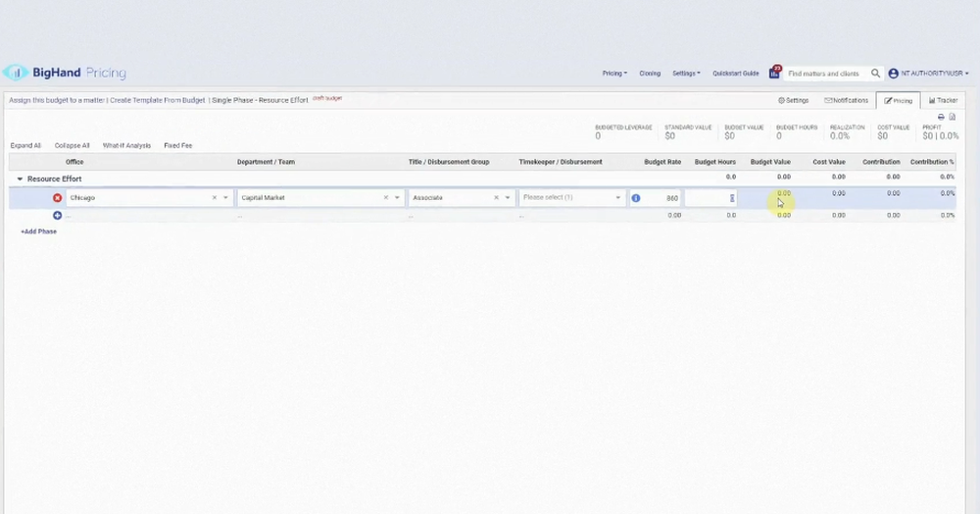This screenshot has width=980, height=514.
Task: Click the print icon
Action: tap(941, 117)
